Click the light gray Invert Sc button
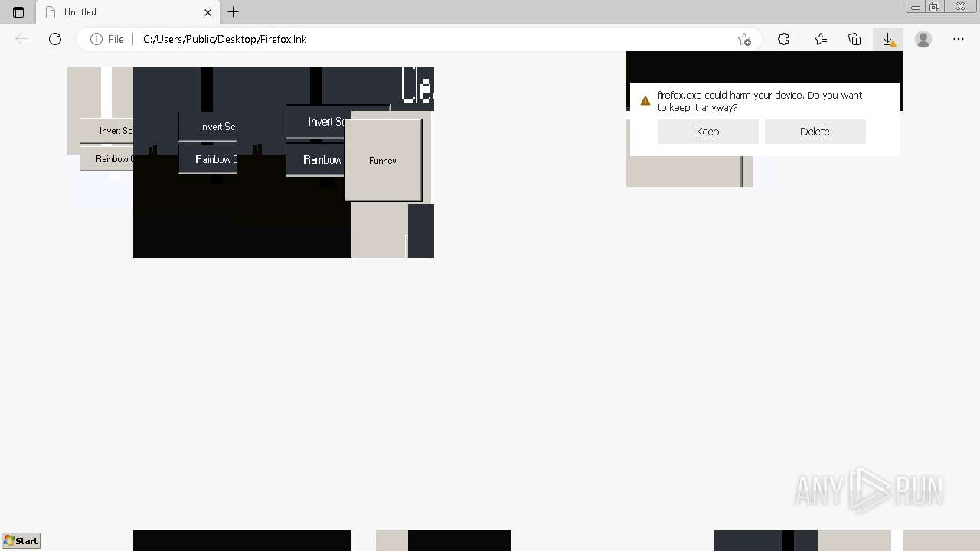The height and width of the screenshot is (551, 980). [107, 131]
